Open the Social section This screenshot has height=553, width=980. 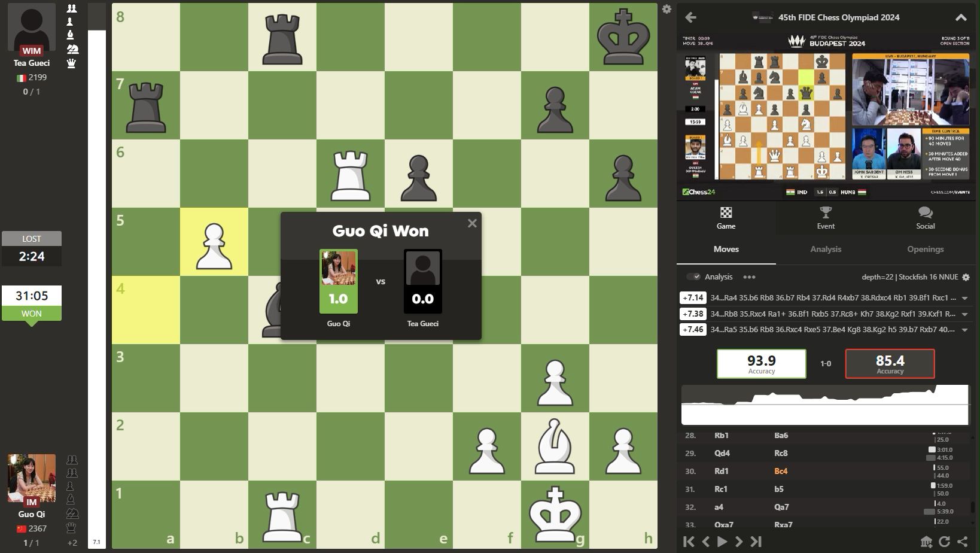[925, 218]
